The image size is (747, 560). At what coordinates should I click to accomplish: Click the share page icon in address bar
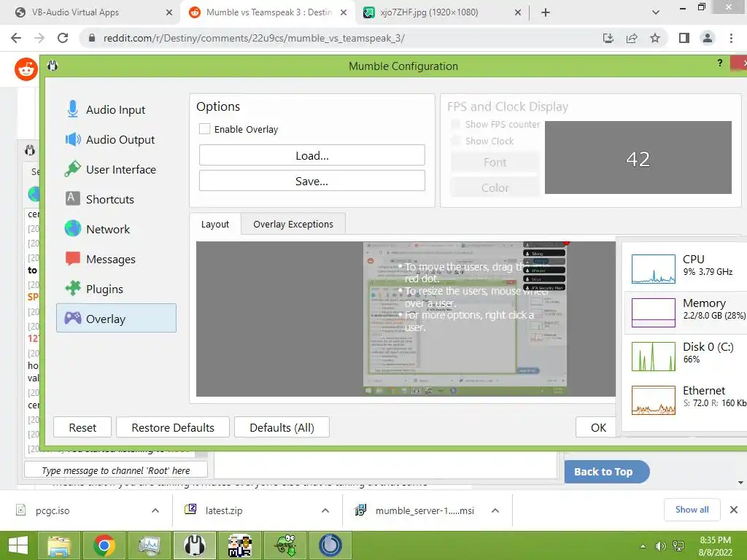(x=632, y=38)
